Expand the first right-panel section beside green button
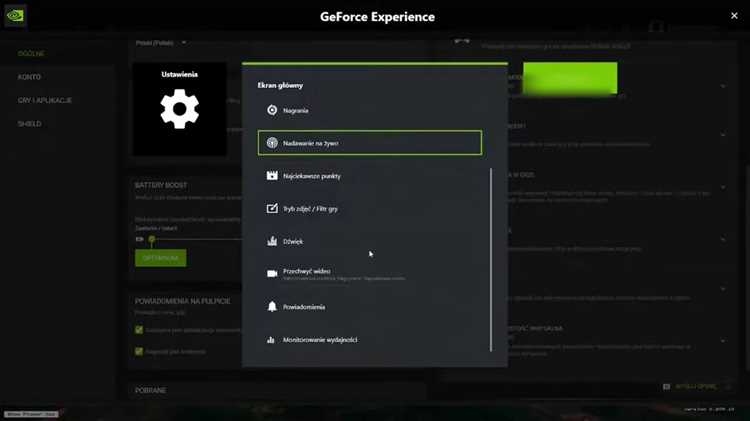The image size is (750, 421). click(x=723, y=86)
